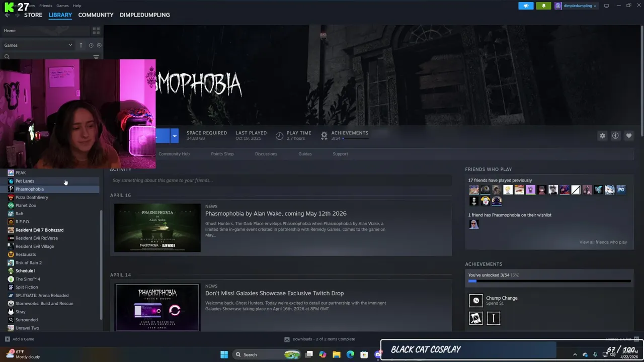
Task: Open dimpledumpling account dropdown
Action: point(576,6)
